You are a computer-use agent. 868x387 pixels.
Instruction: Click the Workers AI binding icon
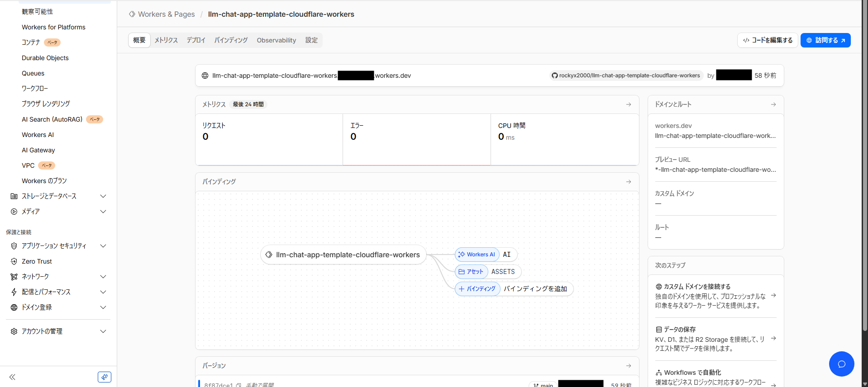[462, 255]
